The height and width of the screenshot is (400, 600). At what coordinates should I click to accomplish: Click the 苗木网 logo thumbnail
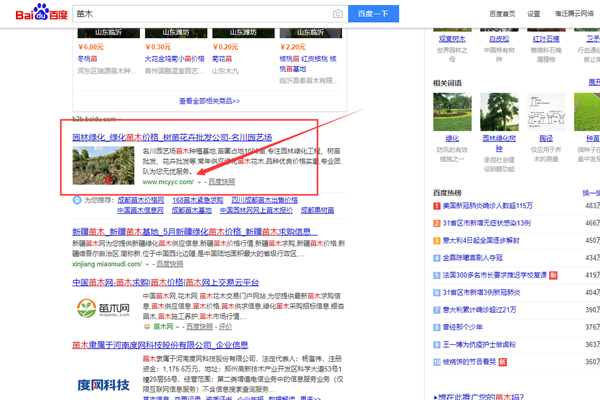[103, 309]
